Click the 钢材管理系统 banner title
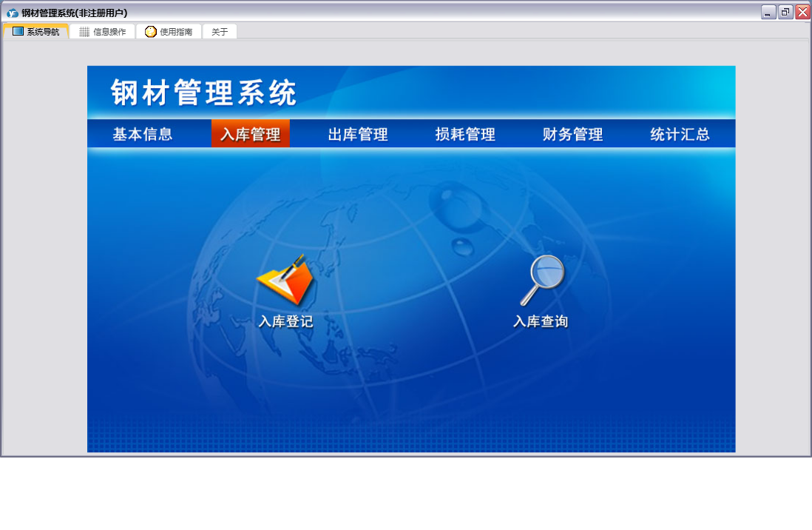 [x=204, y=93]
